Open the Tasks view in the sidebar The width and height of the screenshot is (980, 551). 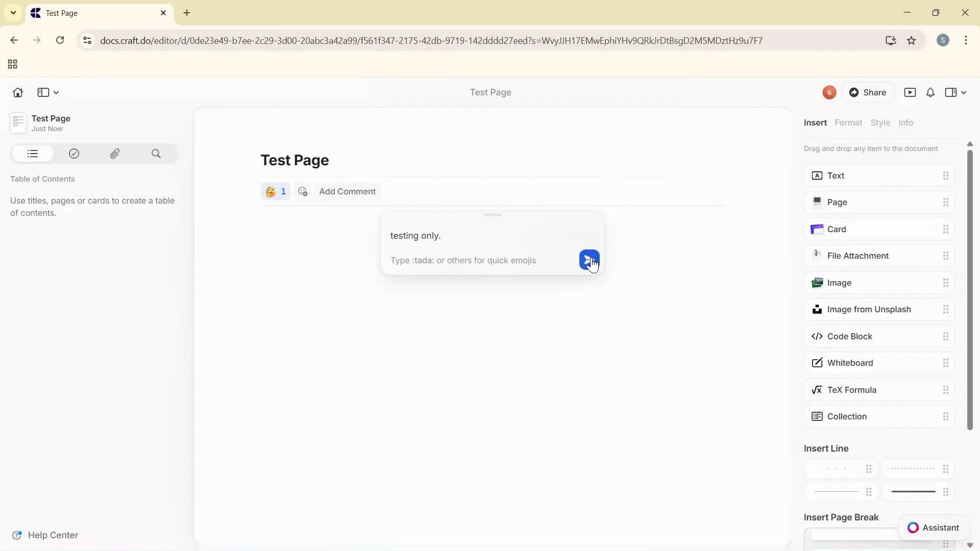74,154
